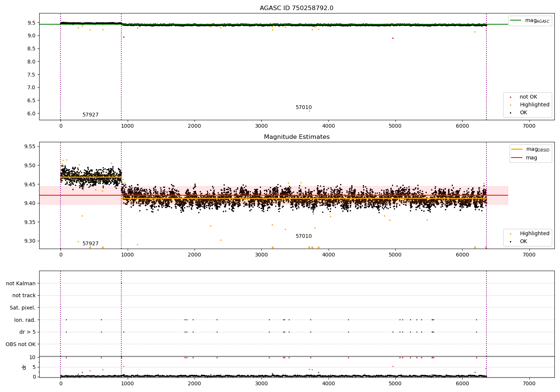Click the green line swatch beside mag AGASC

516,21
